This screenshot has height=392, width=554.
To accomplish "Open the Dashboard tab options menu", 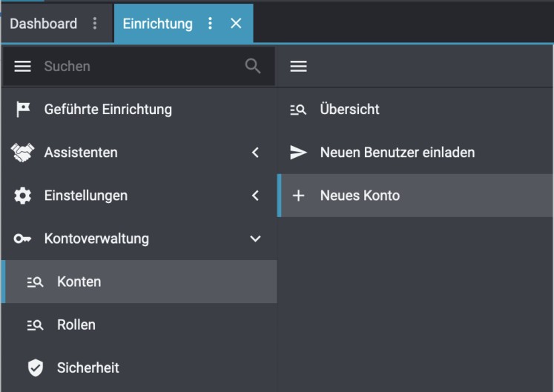I will click(94, 24).
